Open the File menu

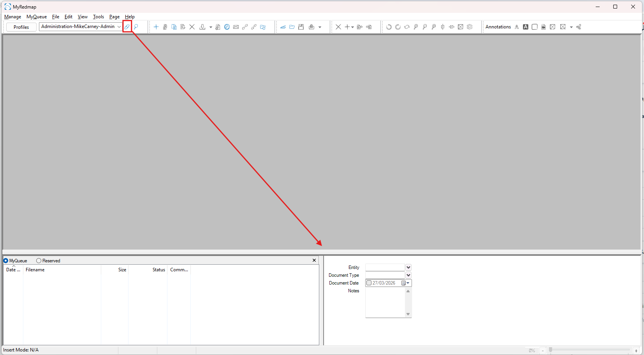[56, 17]
